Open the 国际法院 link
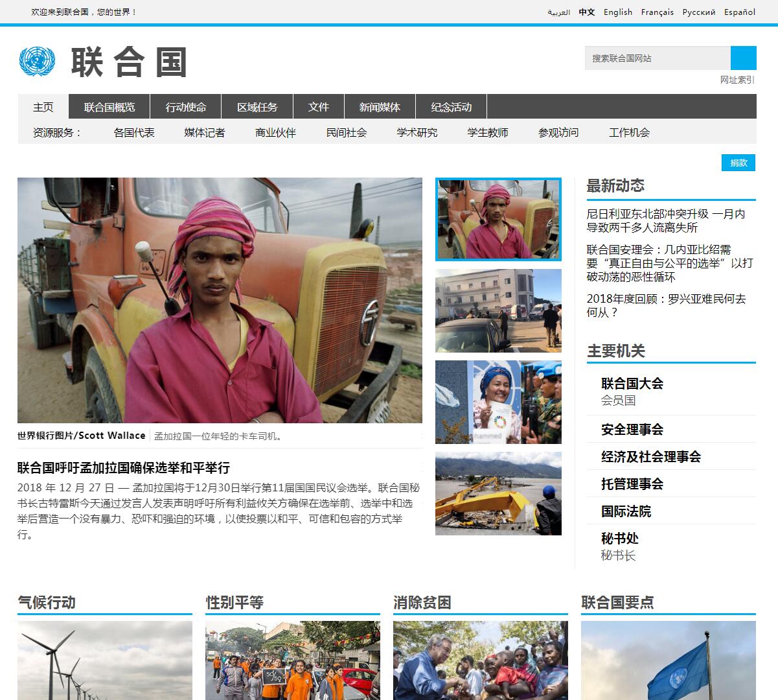The height and width of the screenshot is (700, 778). point(626,511)
